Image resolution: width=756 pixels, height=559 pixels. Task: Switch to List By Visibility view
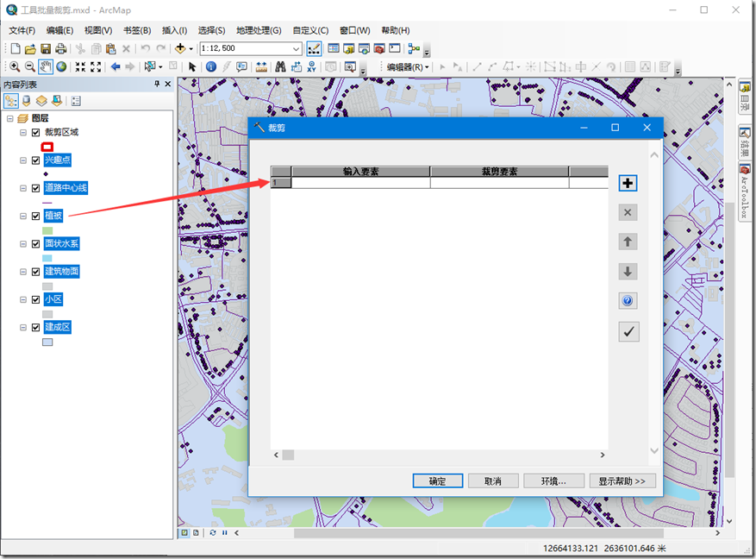(x=41, y=101)
